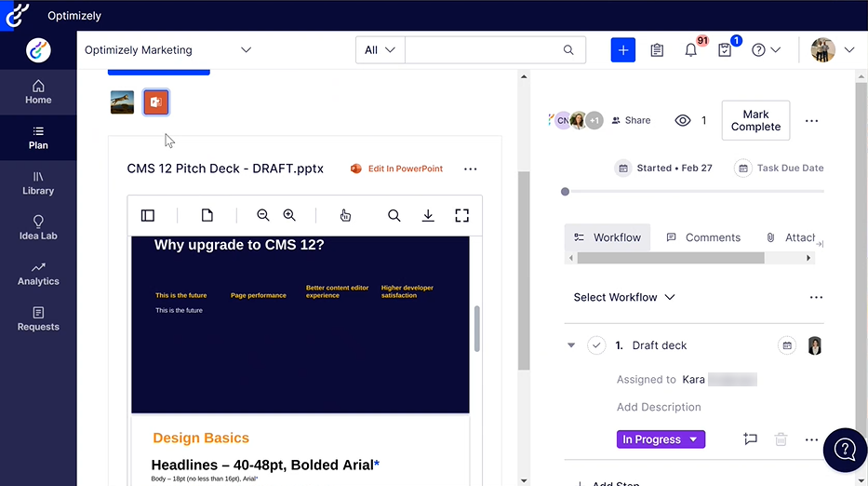Select the PowerPoint file thumbnail

coord(156,102)
